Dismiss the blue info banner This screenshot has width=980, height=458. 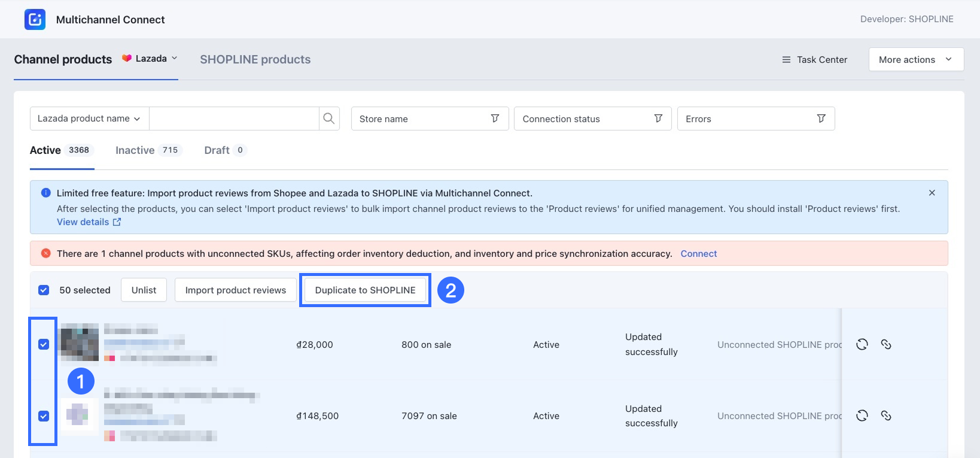[932, 193]
